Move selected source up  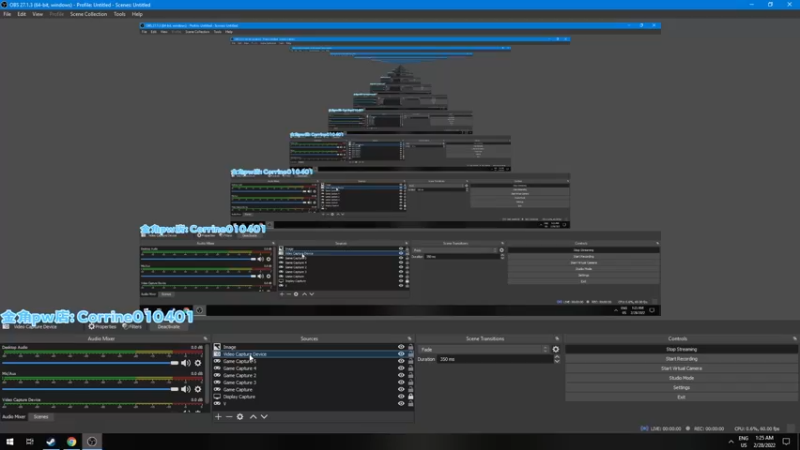pos(253,417)
